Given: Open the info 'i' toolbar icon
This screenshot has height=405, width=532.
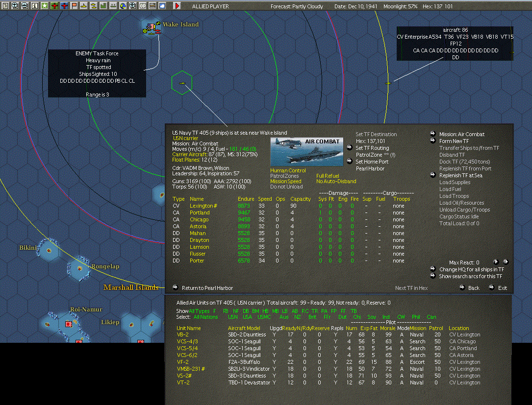Looking at the screenshot, I should click(34, 5).
